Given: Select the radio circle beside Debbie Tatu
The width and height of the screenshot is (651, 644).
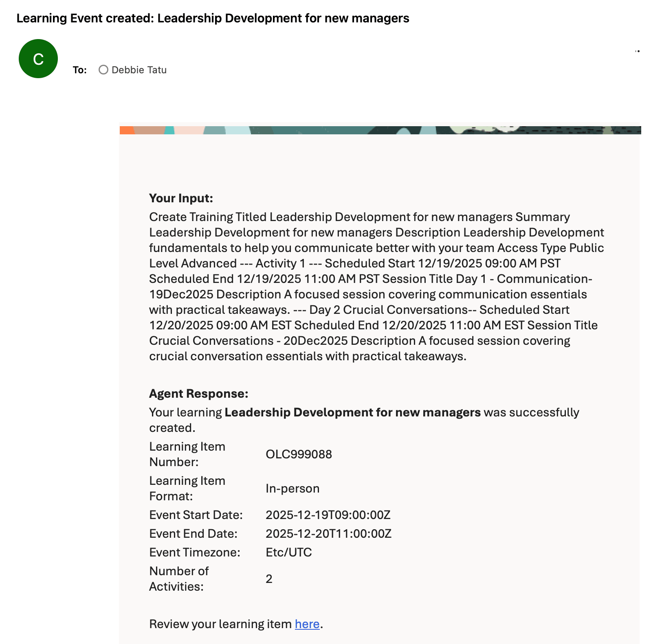Looking at the screenshot, I should tap(103, 70).
